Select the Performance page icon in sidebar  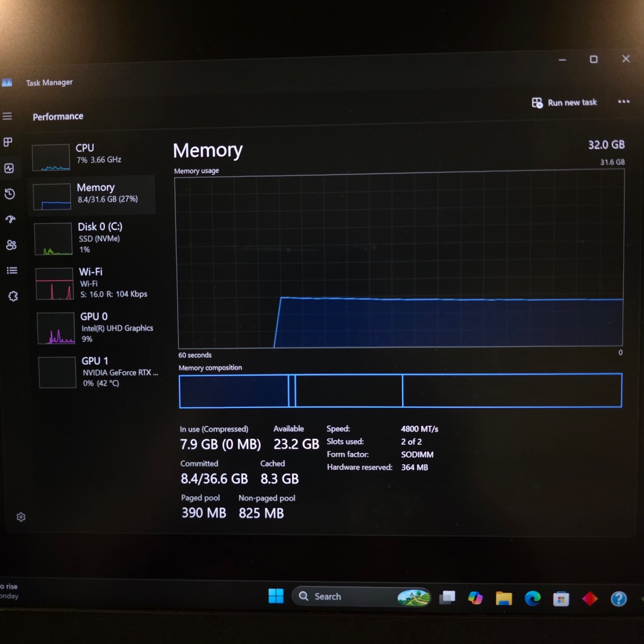coord(9,168)
